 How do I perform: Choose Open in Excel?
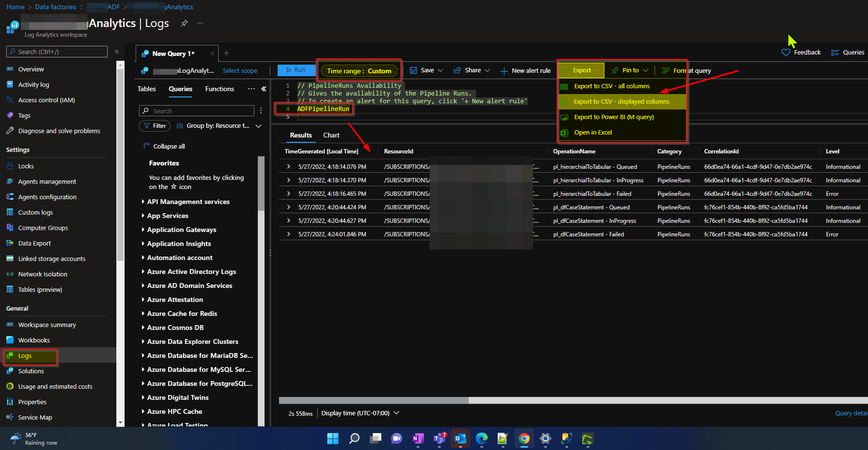coord(622,133)
